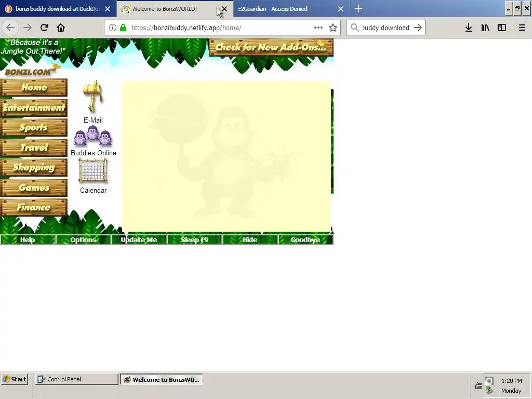The width and height of the screenshot is (532, 399).
Task: Click Check for New Add-Ons banner
Action: [271, 47]
